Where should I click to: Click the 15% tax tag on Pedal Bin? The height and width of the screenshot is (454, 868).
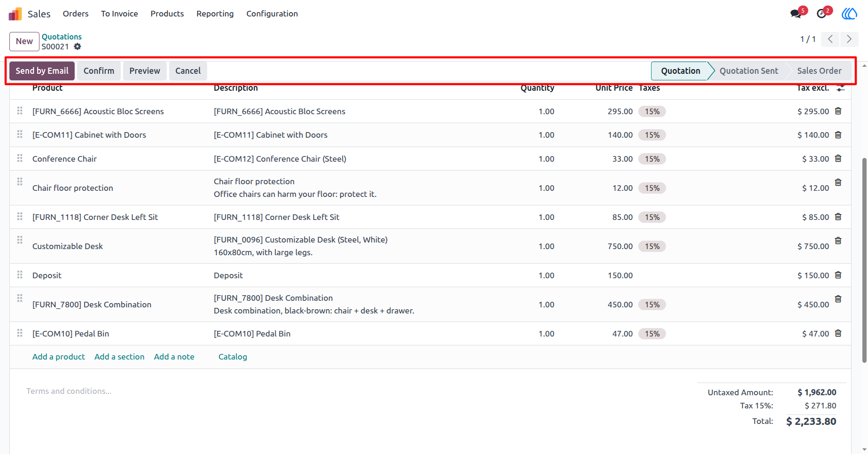pyautogui.click(x=652, y=334)
